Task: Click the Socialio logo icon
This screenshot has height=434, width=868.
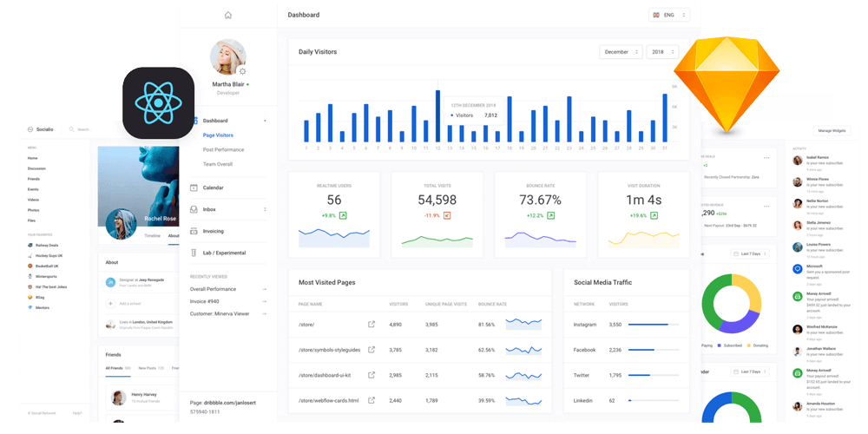Action: (x=30, y=129)
